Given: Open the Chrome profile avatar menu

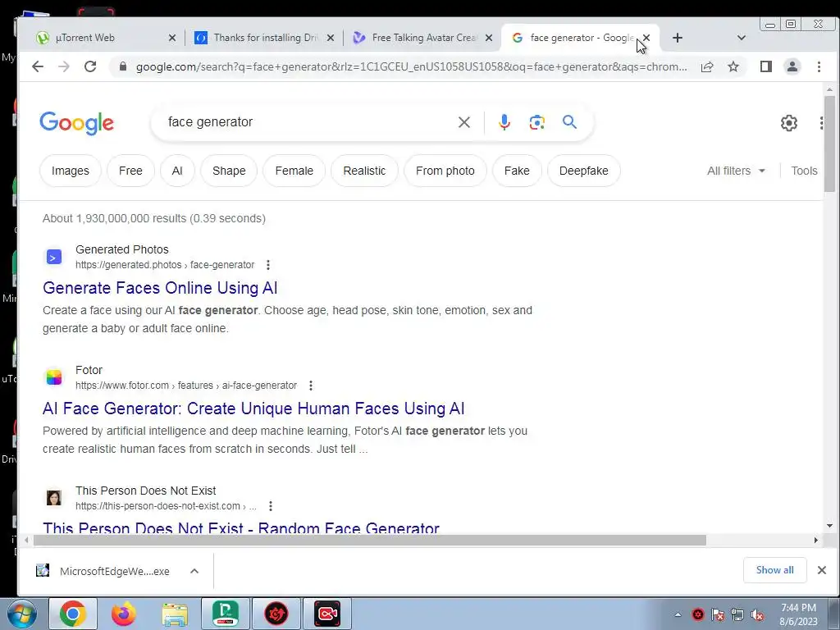Looking at the screenshot, I should (792, 66).
